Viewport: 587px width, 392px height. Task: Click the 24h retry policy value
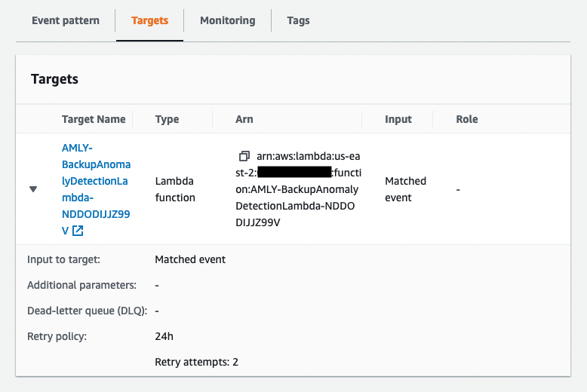(x=164, y=336)
